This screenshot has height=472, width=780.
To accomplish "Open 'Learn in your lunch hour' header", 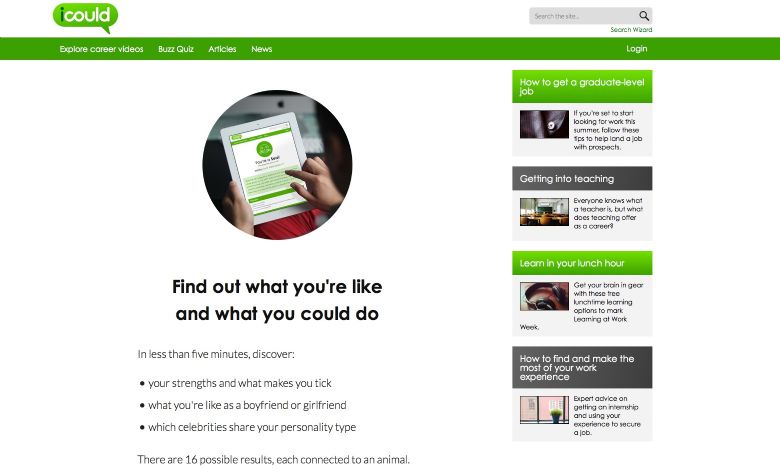I will click(x=582, y=263).
